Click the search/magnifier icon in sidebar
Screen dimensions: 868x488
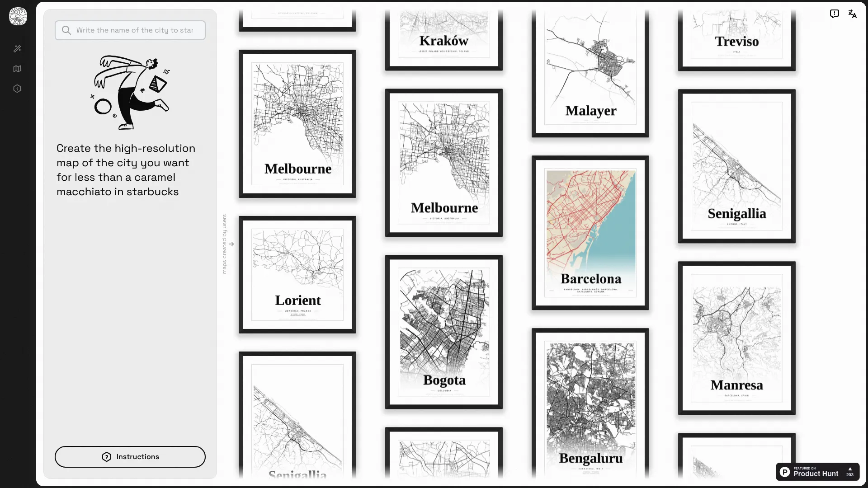pos(66,30)
